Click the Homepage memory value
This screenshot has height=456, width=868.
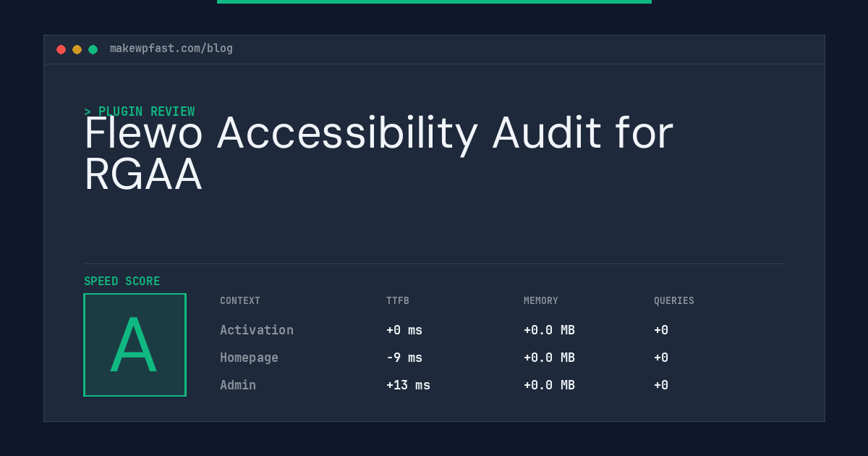[549, 358]
